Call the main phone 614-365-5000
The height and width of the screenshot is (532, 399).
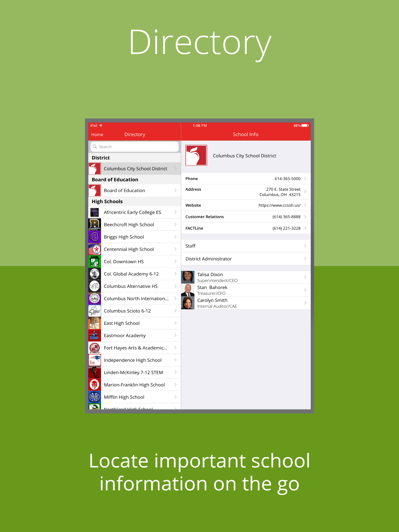288,178
